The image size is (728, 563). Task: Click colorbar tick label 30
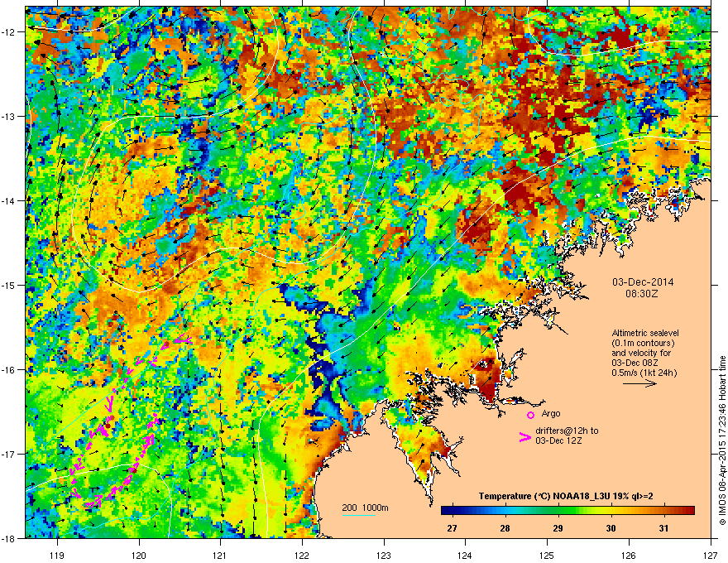coord(611,528)
